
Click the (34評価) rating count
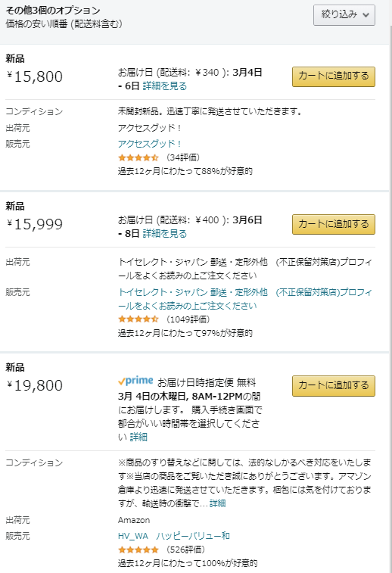[x=183, y=157]
